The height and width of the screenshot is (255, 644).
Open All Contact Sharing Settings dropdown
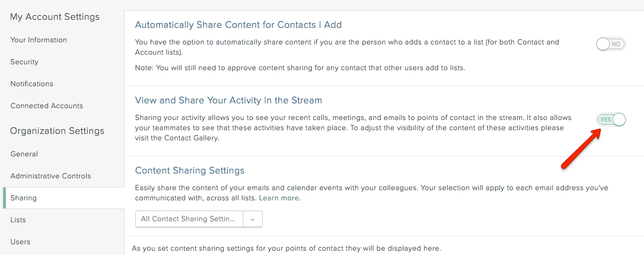coord(198,219)
